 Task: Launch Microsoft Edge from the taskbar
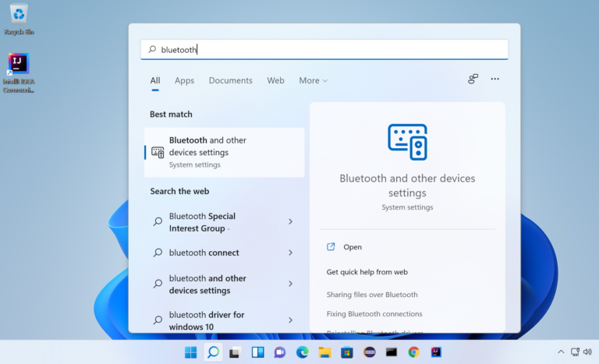(x=302, y=352)
